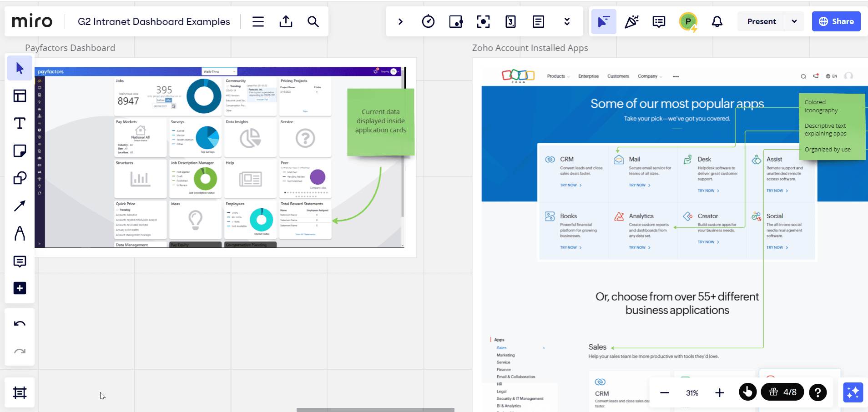
Task: Click the Payfactors dashboard screenshot image
Action: coord(219,157)
